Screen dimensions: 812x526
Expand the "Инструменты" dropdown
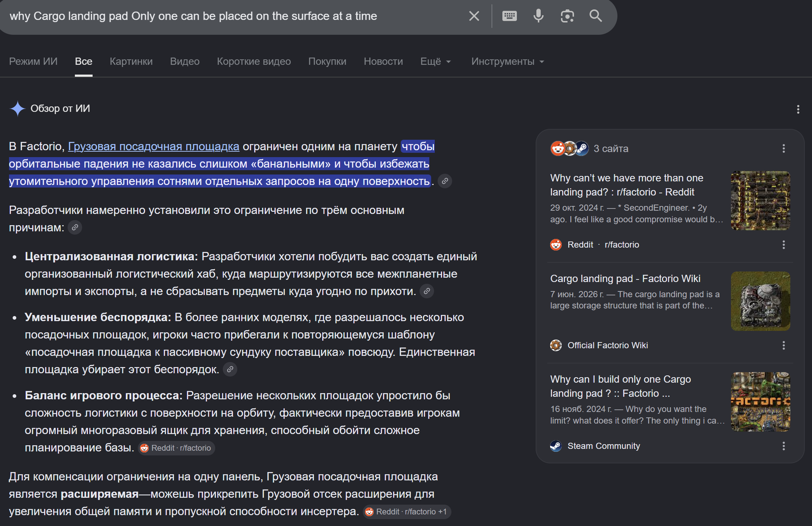coord(507,62)
